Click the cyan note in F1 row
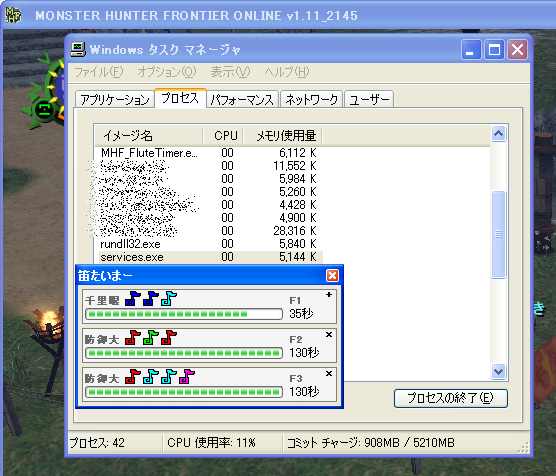Viewport: 556px width, 476px height. 169,299
